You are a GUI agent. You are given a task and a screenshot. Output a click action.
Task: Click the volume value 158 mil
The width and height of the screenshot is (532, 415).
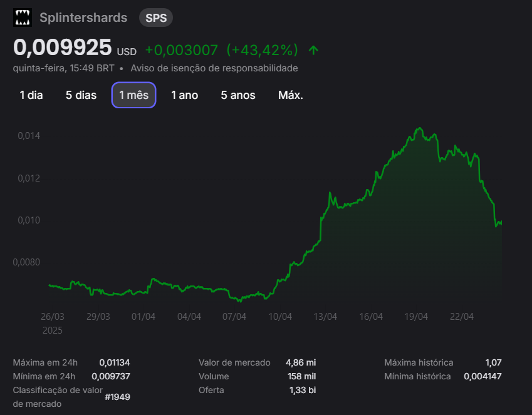click(x=301, y=376)
